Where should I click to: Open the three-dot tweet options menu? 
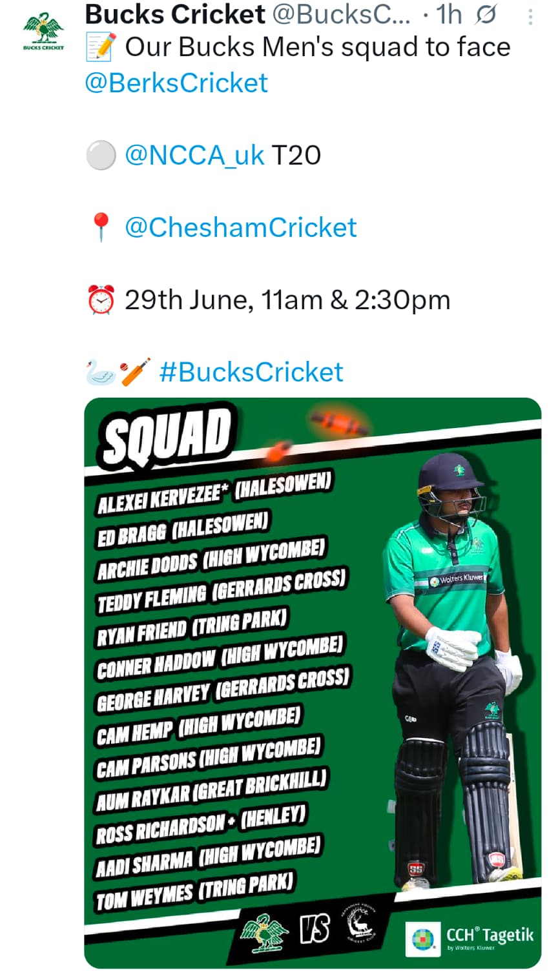530,17
